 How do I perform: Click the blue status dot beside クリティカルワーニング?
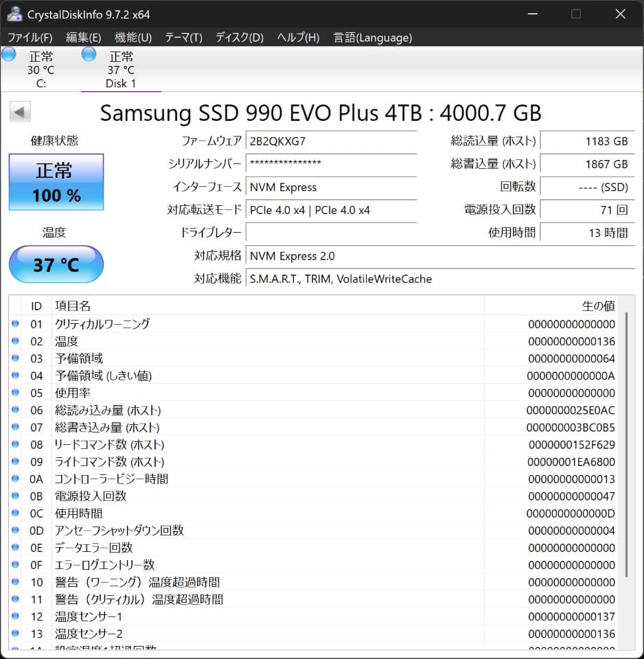[x=15, y=324]
